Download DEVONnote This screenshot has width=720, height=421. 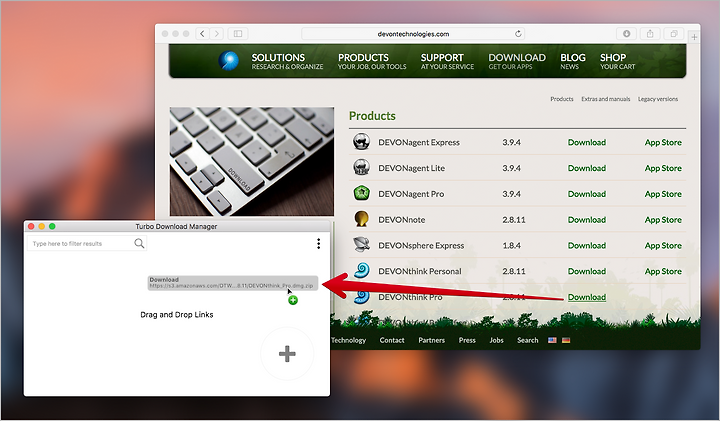(587, 219)
